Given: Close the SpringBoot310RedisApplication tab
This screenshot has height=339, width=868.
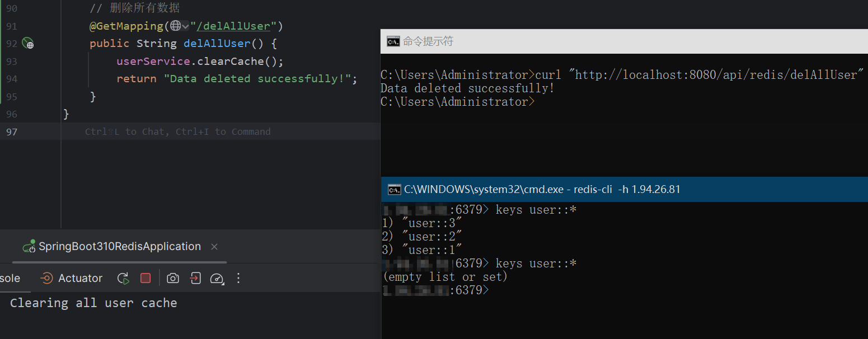Looking at the screenshot, I should click(214, 246).
